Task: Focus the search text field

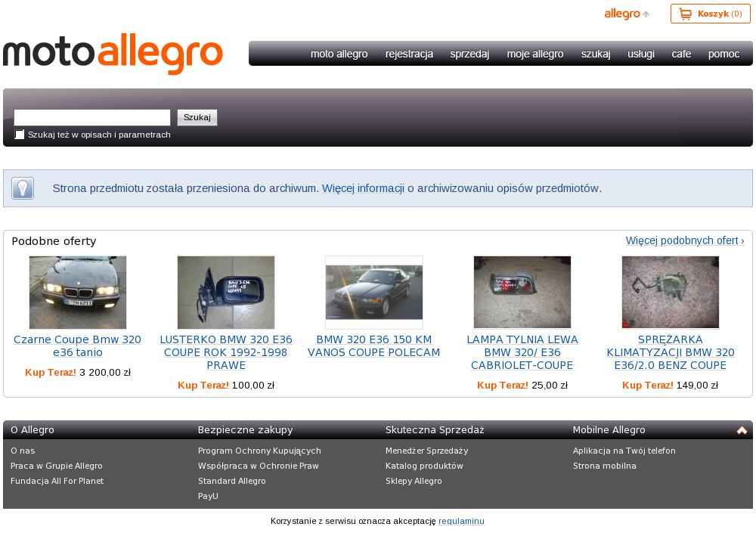Action: (x=92, y=118)
